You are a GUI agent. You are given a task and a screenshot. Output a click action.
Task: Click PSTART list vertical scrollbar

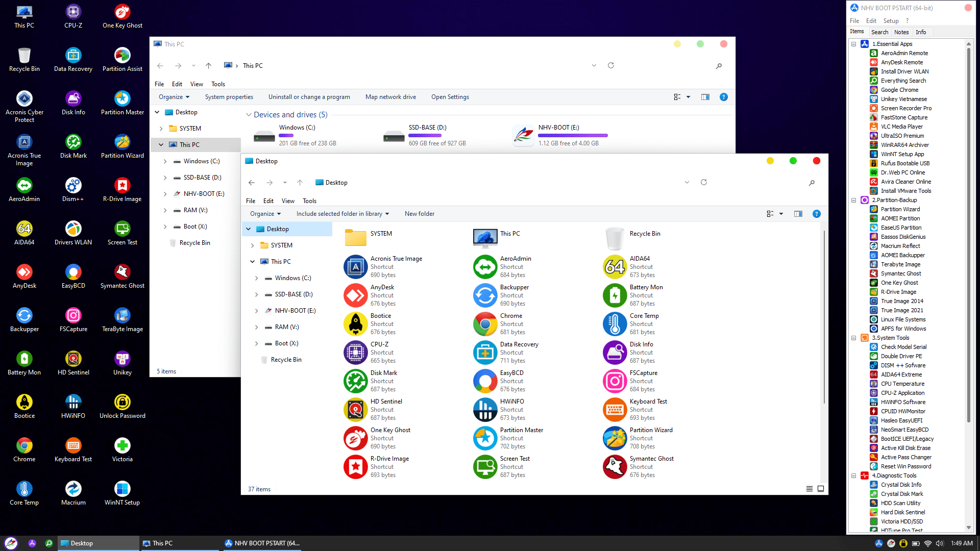coord(969,235)
